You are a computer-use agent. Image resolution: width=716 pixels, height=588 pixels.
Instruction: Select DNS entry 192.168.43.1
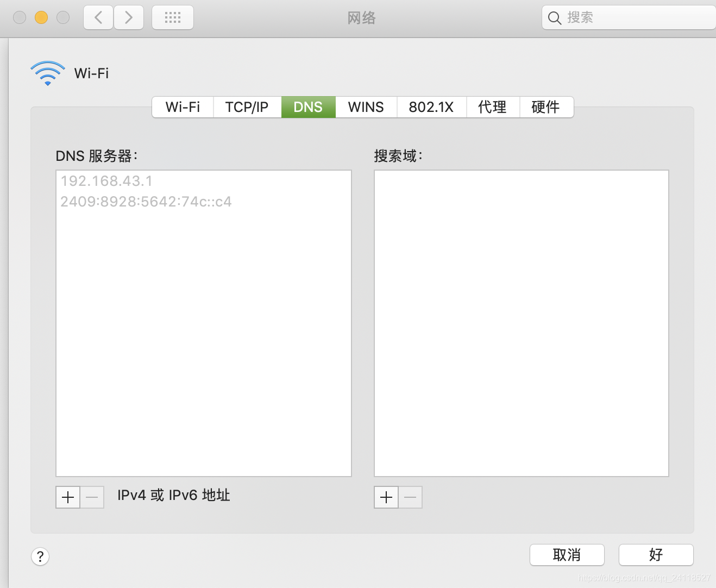click(x=203, y=181)
